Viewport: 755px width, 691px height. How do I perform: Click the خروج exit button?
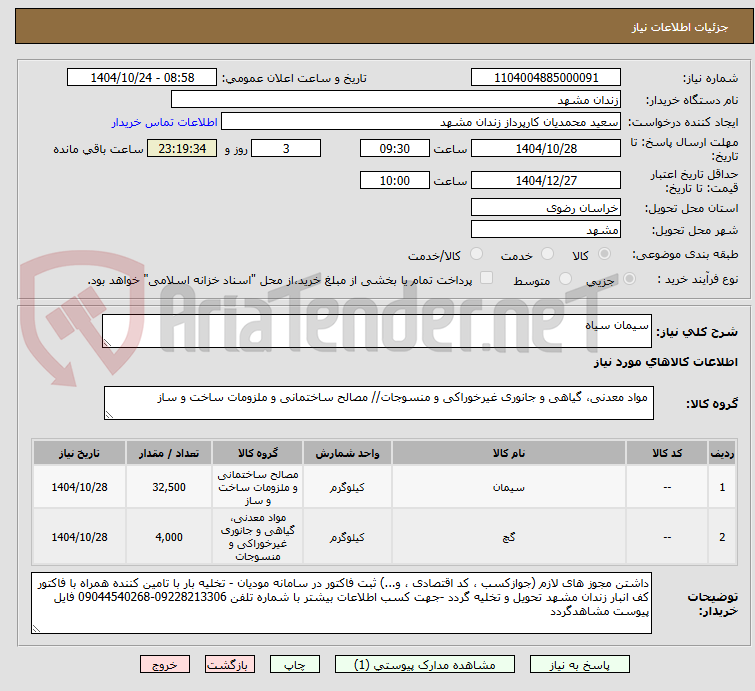pyautogui.click(x=165, y=665)
